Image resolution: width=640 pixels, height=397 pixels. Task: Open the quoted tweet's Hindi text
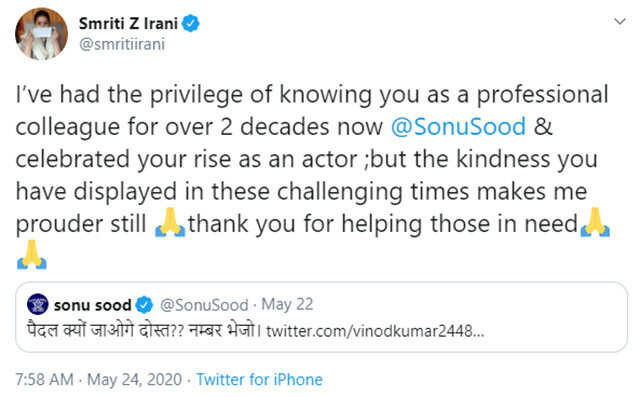[144, 330]
